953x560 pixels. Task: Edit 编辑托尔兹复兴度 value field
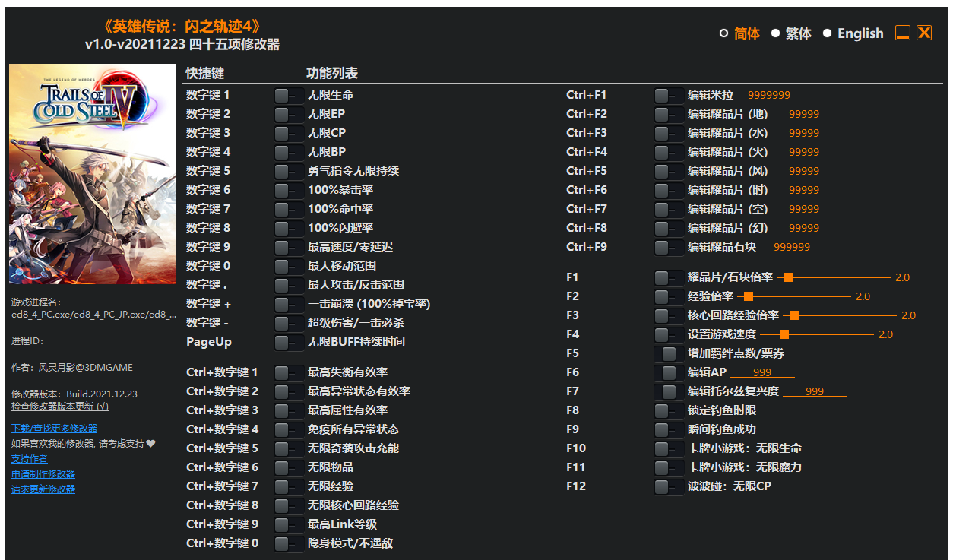click(815, 391)
